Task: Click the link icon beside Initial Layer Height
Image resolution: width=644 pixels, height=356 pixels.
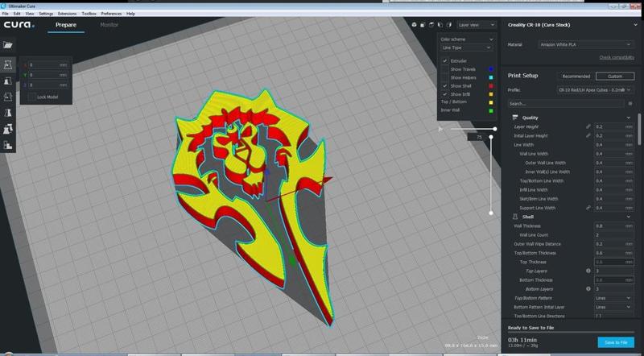Action: point(588,135)
